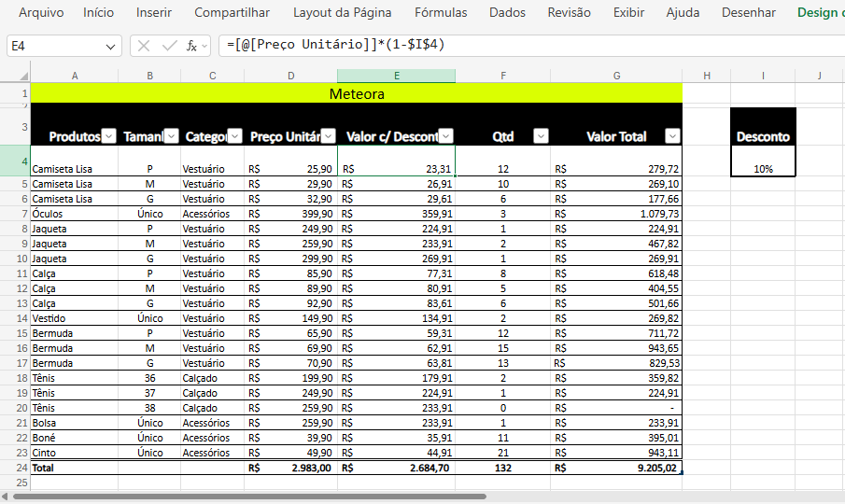Select row 24 header
This screenshot has width=845, height=504.
pyautogui.click(x=15, y=468)
